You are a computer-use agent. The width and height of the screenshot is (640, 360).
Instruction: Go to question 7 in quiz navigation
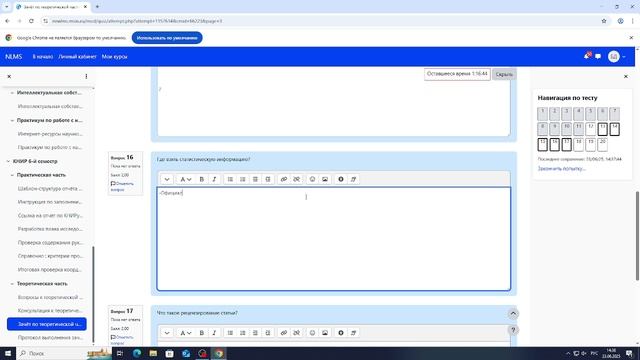pyautogui.click(x=614, y=114)
